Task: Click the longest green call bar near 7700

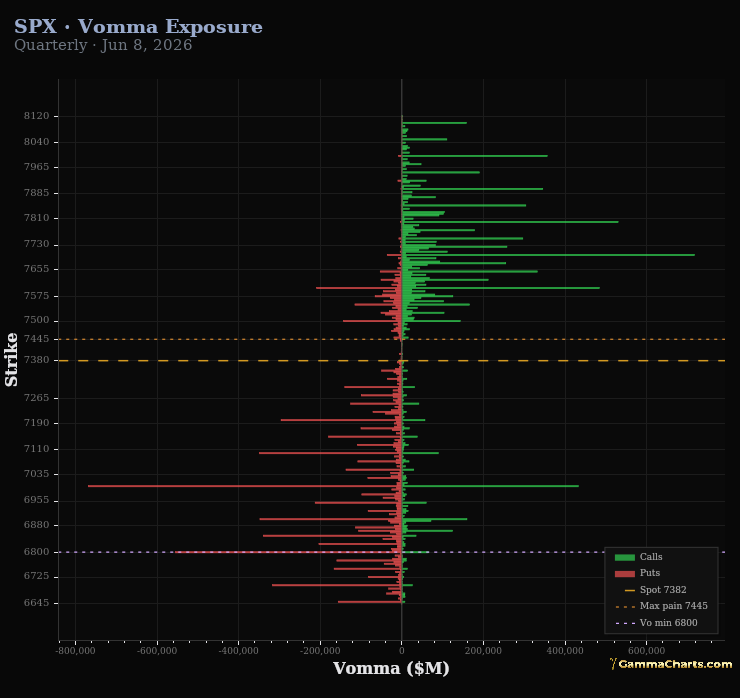Action: point(548,255)
